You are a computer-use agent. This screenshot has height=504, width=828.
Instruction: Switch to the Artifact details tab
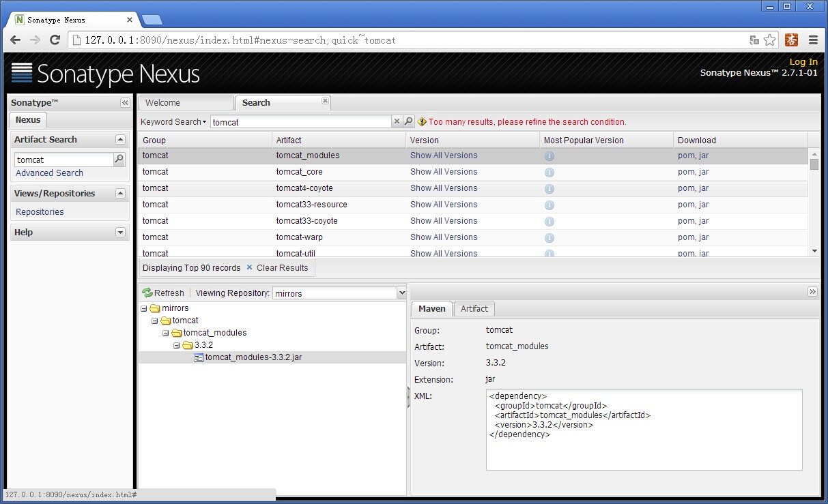pos(474,309)
